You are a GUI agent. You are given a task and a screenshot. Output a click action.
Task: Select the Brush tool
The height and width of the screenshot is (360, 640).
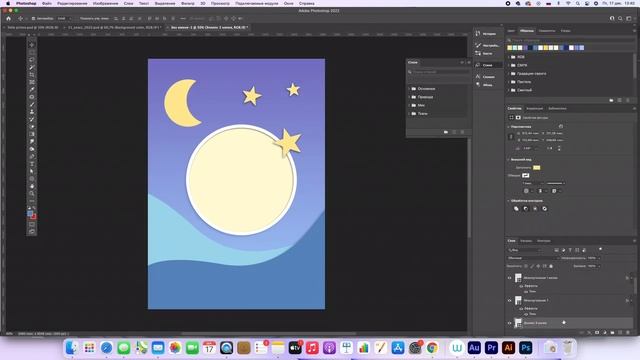[x=32, y=104]
